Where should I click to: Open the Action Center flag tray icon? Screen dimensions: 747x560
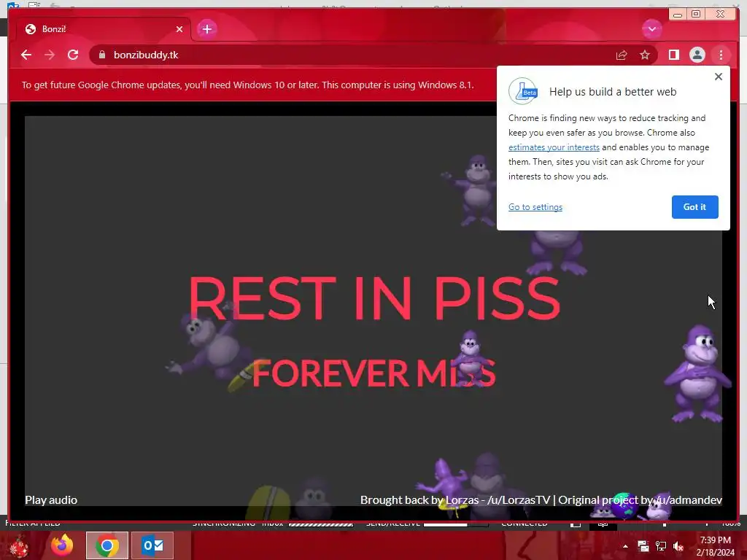point(643,546)
